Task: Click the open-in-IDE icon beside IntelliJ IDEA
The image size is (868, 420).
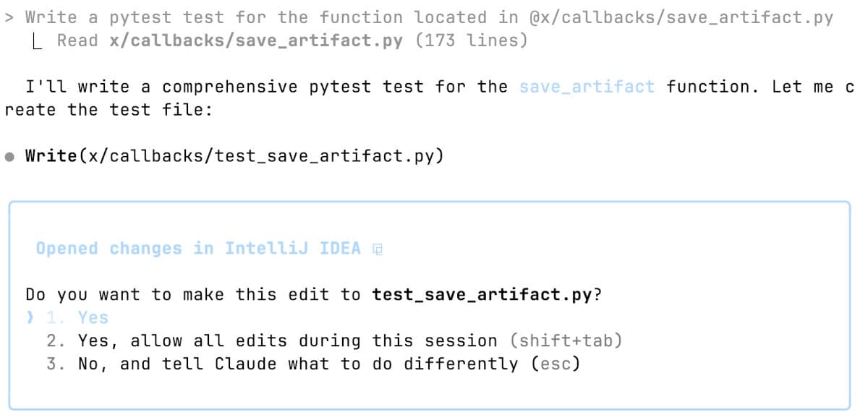Action: pyautogui.click(x=377, y=248)
